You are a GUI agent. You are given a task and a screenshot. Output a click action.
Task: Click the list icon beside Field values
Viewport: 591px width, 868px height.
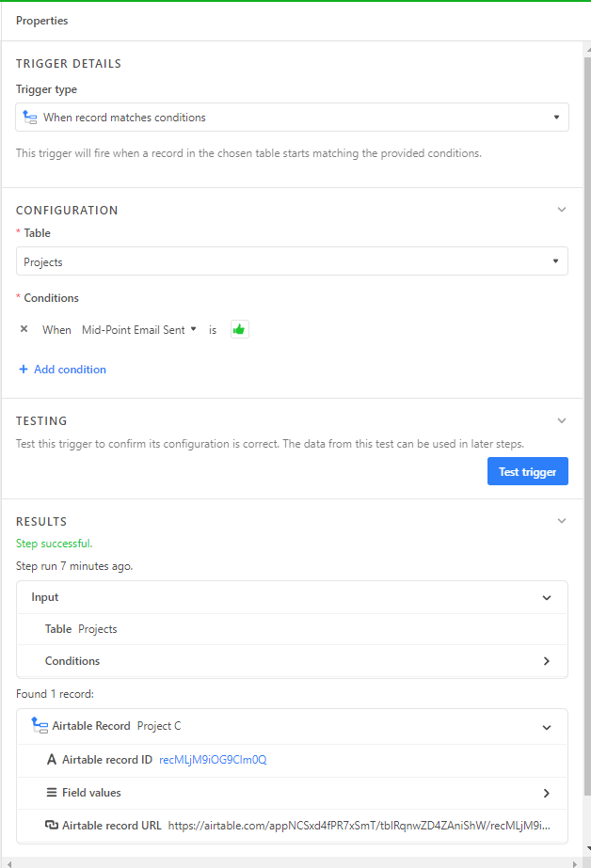tap(52, 793)
